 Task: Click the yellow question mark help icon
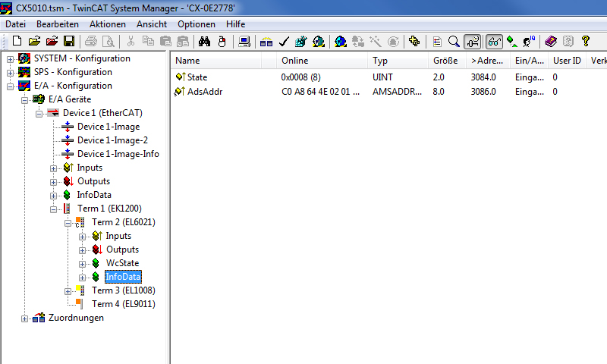[585, 41]
